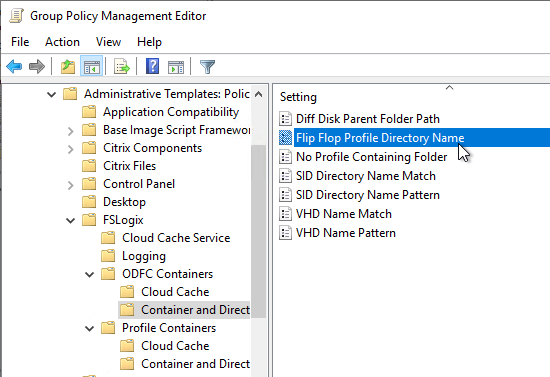Open the View menu
Image resolution: width=550 pixels, height=377 pixels.
click(108, 42)
